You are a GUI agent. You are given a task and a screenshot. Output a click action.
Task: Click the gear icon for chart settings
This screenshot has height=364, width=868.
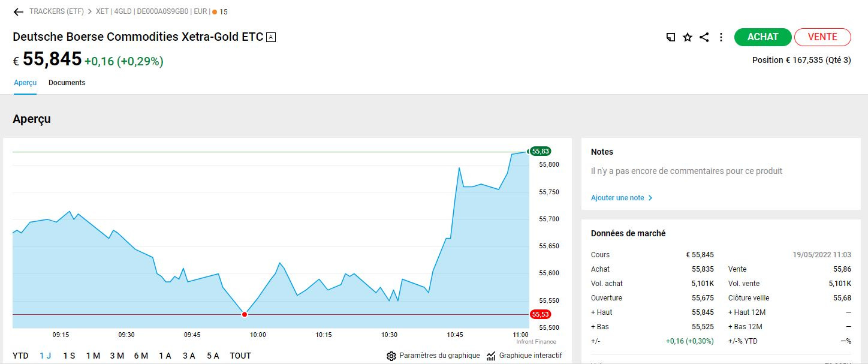pos(391,356)
